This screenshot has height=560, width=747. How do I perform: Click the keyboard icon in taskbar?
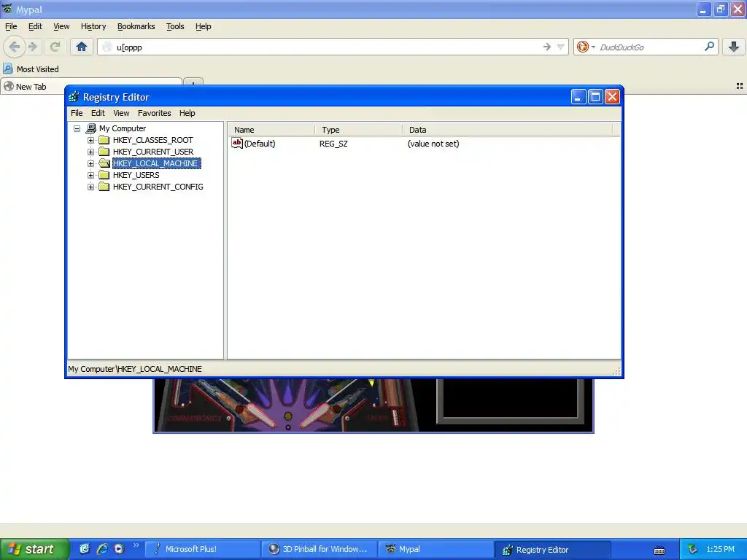(659, 551)
